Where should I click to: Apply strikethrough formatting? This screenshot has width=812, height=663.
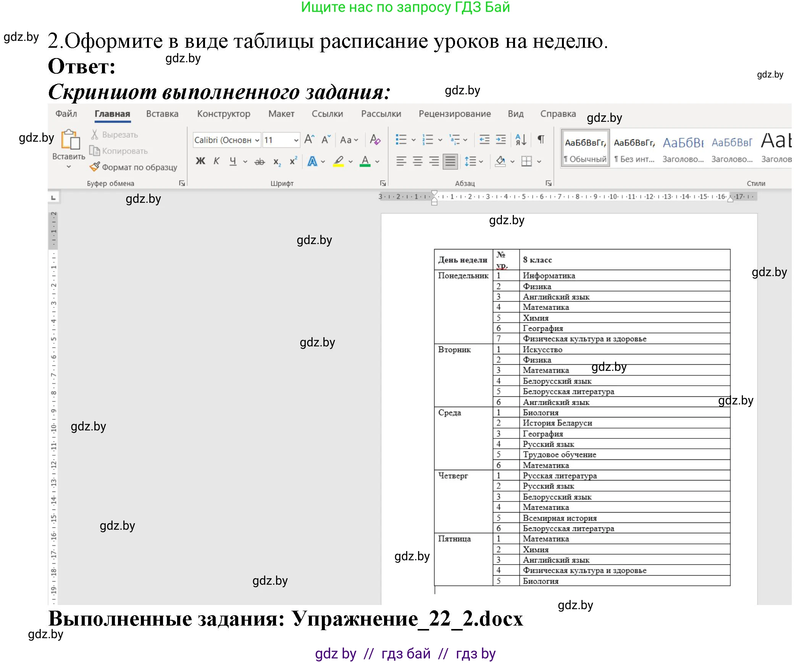pos(259,161)
